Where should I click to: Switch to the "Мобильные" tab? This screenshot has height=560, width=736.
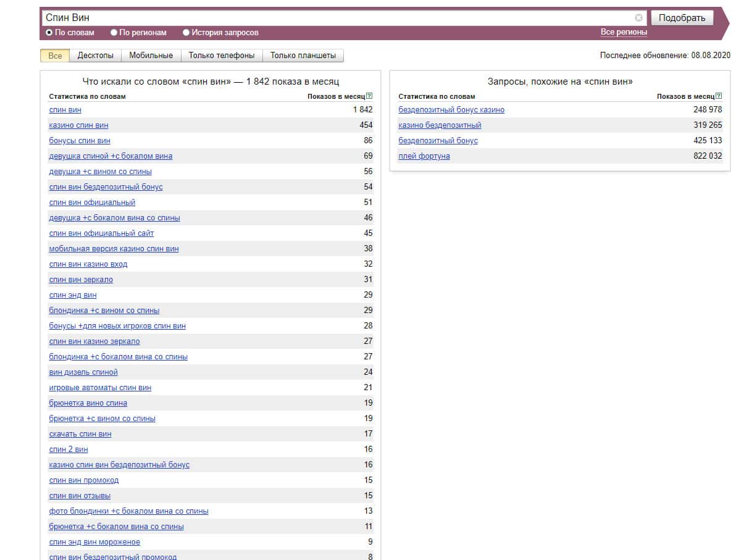151,56
